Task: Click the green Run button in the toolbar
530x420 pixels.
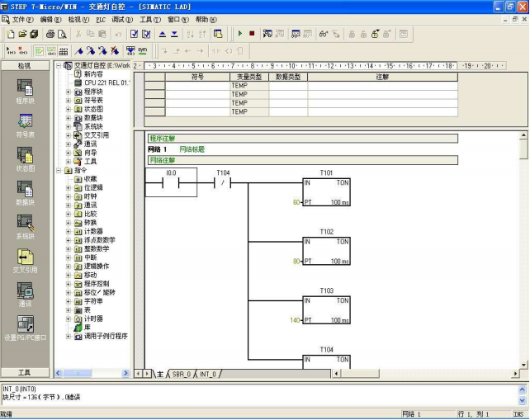Action: 239,34
